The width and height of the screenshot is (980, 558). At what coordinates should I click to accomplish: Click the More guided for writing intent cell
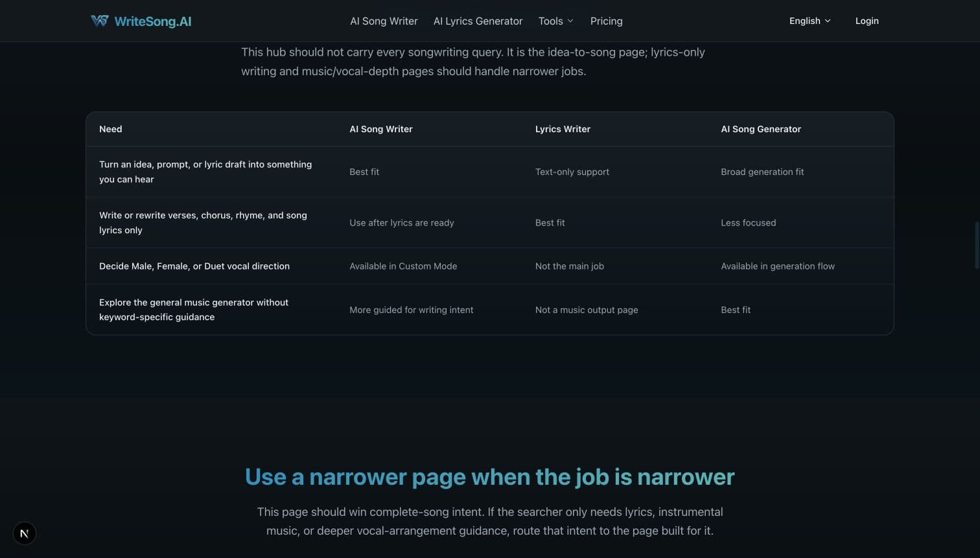(412, 310)
